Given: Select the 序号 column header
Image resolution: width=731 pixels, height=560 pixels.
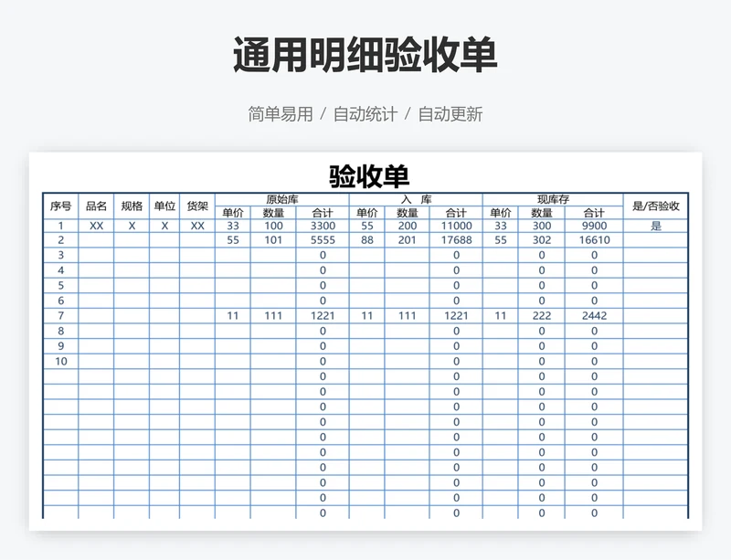Looking at the screenshot, I should pos(60,206).
